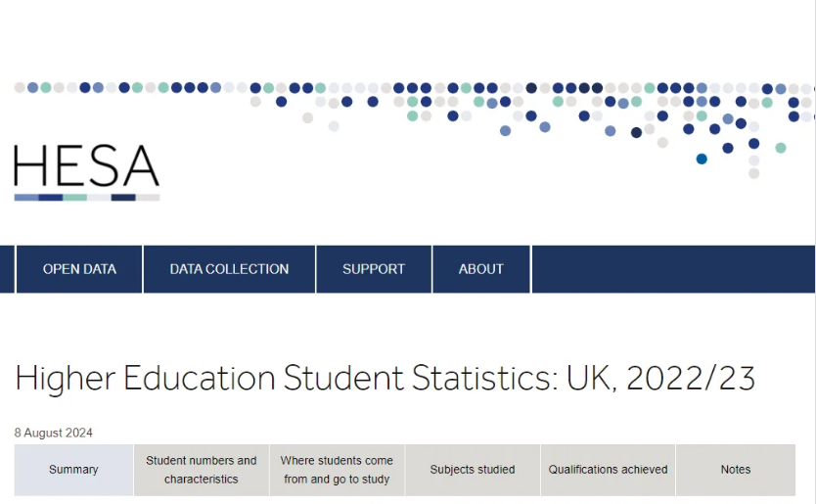The height and width of the screenshot is (504, 816).
Task: Click the isolated teal dot at banner's right
Action: [781, 148]
